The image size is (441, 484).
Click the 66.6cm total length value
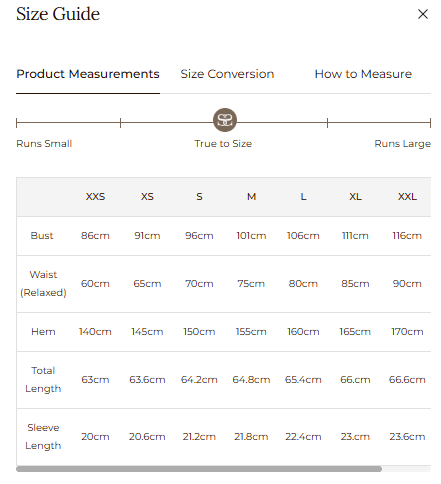pyautogui.click(x=407, y=380)
